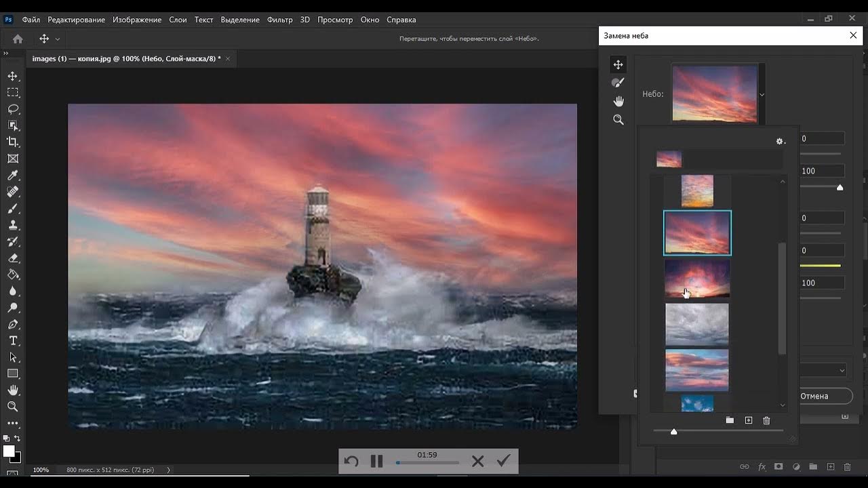Select the Move tool in left toolbar
The height and width of the screenshot is (488, 868).
point(12,76)
